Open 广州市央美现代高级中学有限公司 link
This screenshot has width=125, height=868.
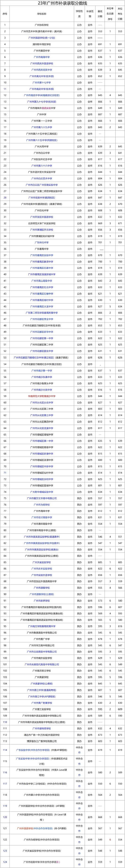pos(42,665)
